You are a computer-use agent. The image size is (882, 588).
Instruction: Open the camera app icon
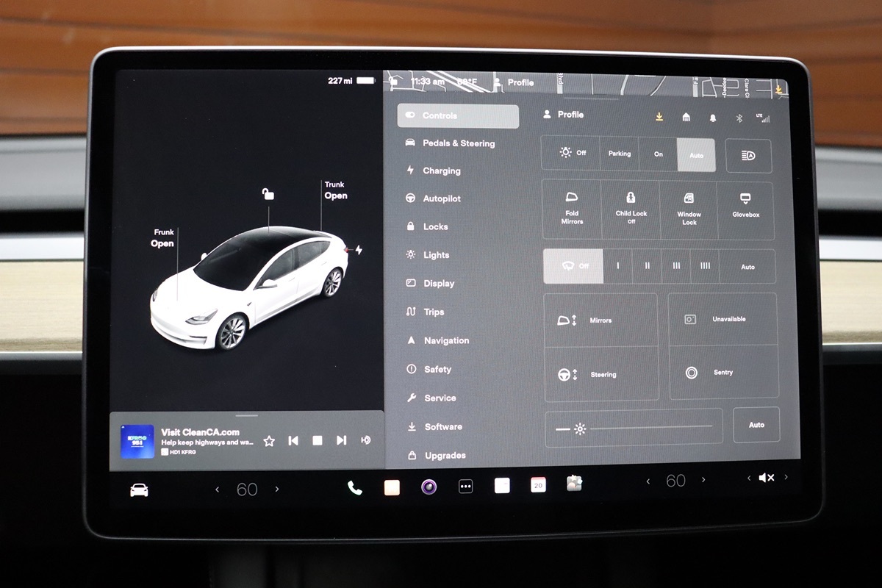click(x=429, y=487)
